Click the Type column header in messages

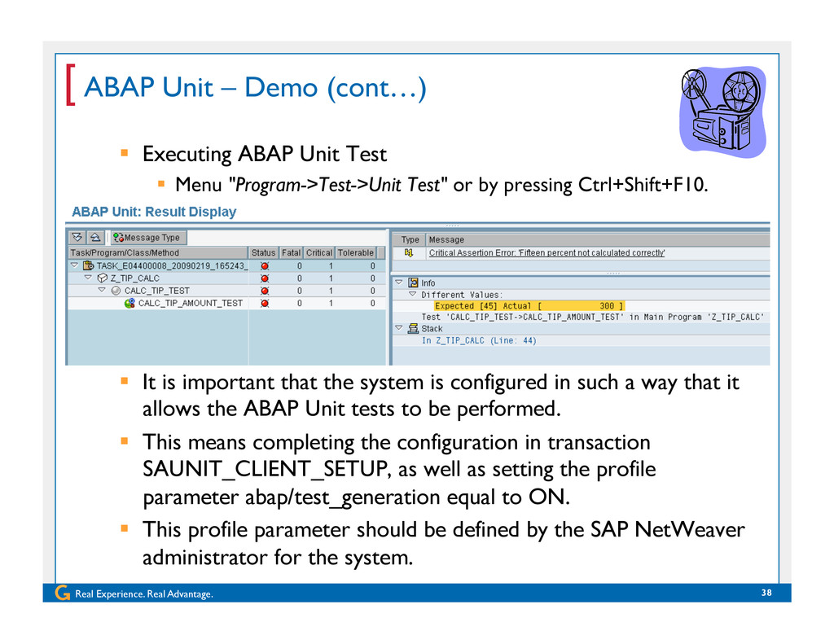(410, 240)
